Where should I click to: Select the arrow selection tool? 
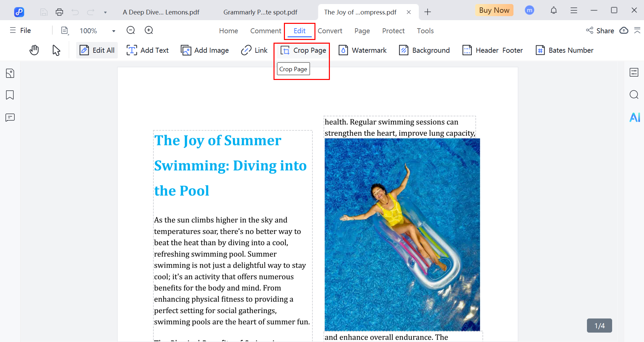click(x=56, y=50)
